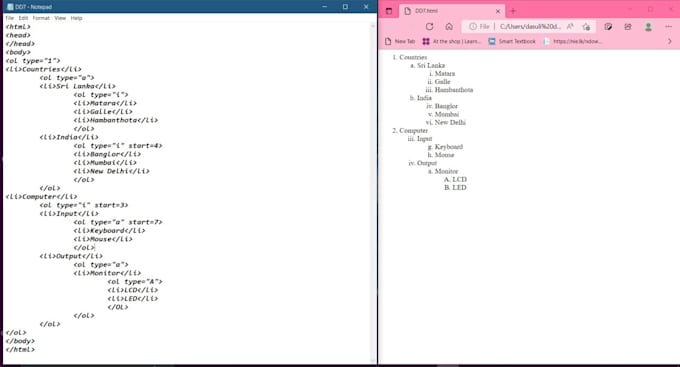680x367 pixels.
Task: Click '<ol type="i" start=4>' line in Notepad
Action: pyautogui.click(x=118, y=145)
